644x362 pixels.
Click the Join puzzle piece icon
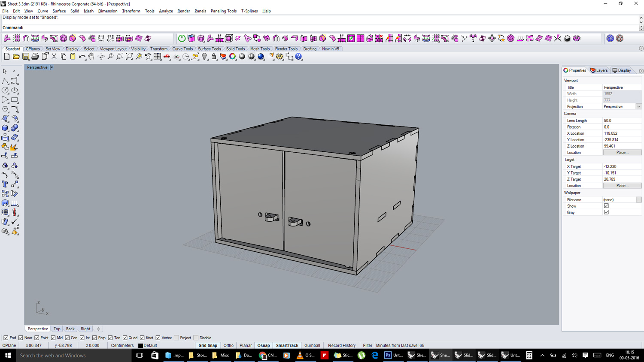point(5,147)
